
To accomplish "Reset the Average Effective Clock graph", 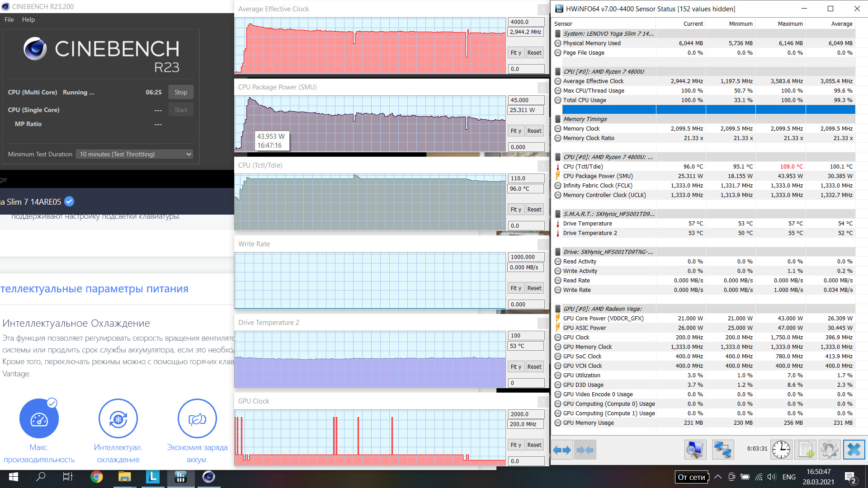I will pyautogui.click(x=534, y=53).
